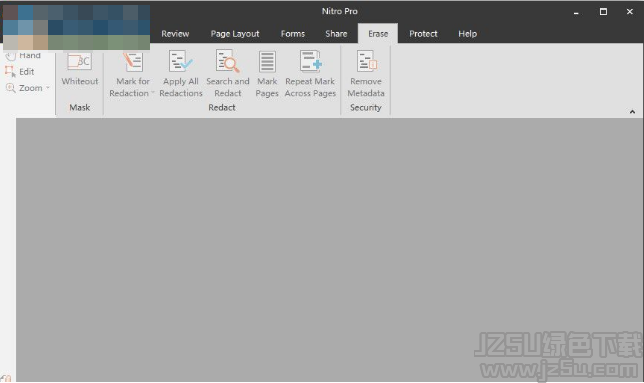
Task: Open the Forms tab
Action: (x=293, y=34)
